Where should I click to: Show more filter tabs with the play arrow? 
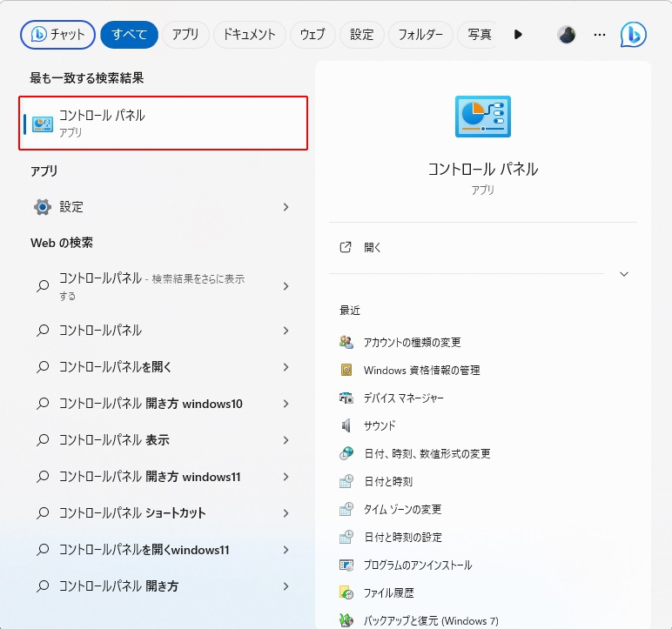(518, 35)
